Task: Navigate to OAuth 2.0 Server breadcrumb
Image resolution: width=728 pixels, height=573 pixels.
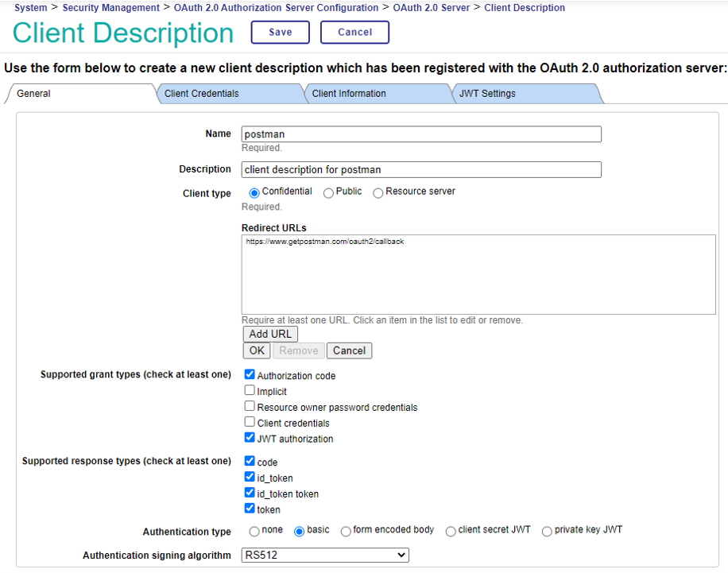Action: click(432, 8)
